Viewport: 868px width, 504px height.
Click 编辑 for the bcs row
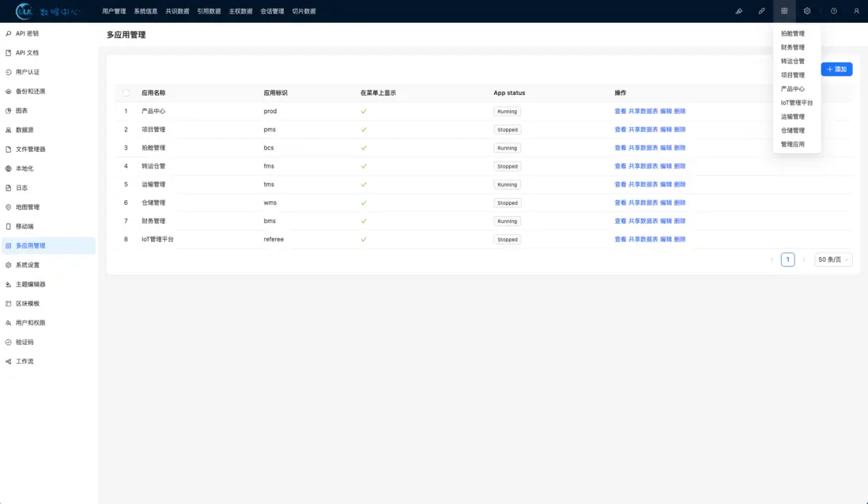[x=666, y=148]
